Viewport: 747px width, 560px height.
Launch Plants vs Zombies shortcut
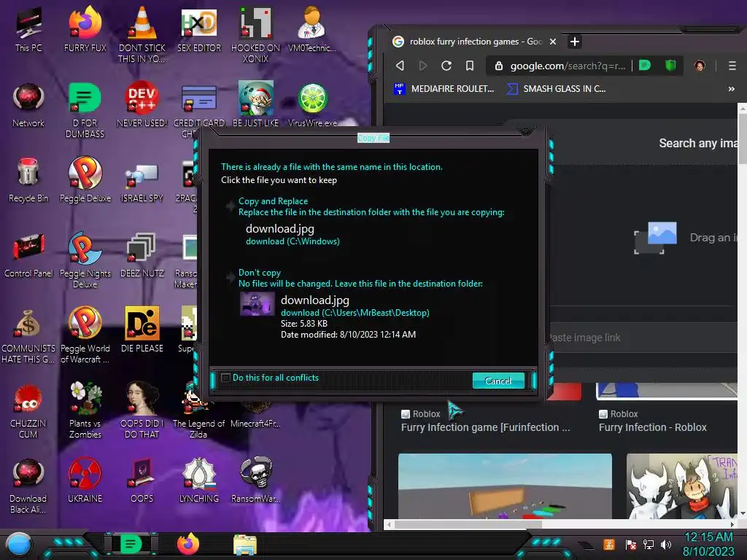[x=85, y=410]
